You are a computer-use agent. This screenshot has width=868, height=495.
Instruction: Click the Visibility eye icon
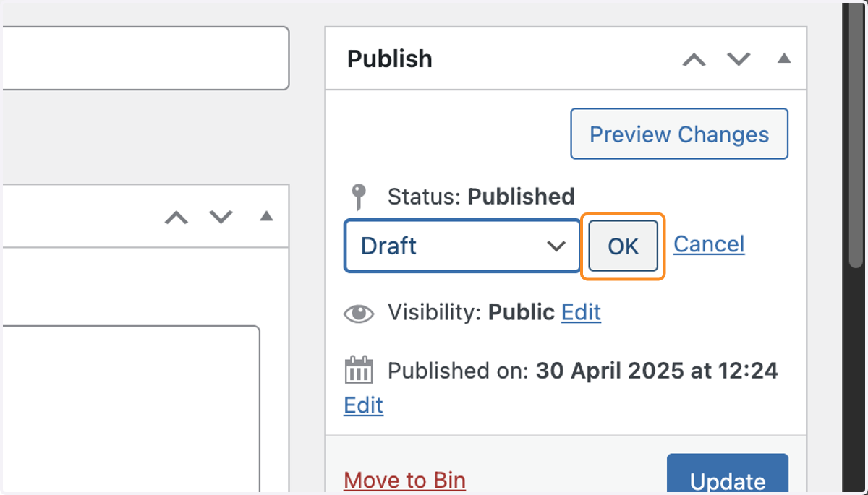pos(359,313)
